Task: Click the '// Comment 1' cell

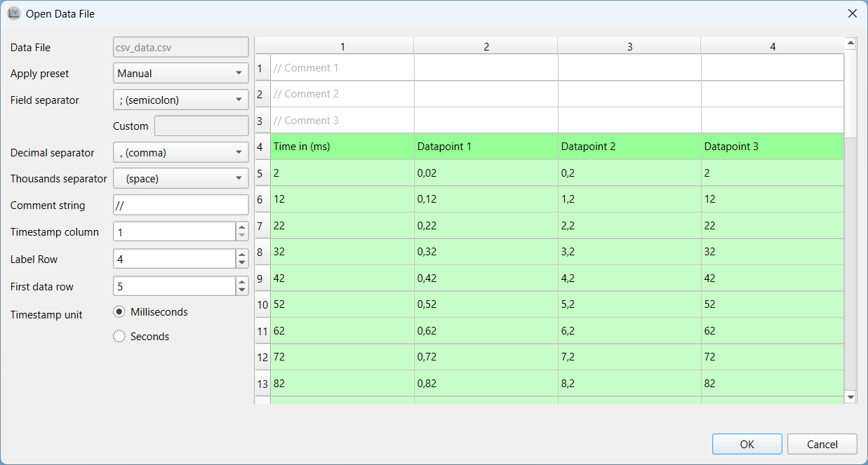Action: coord(342,68)
